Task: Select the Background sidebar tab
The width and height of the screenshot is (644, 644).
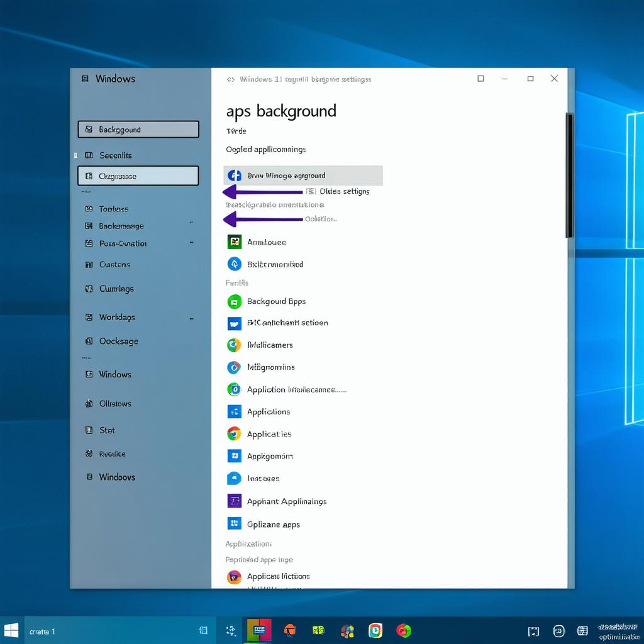Action: (138, 130)
